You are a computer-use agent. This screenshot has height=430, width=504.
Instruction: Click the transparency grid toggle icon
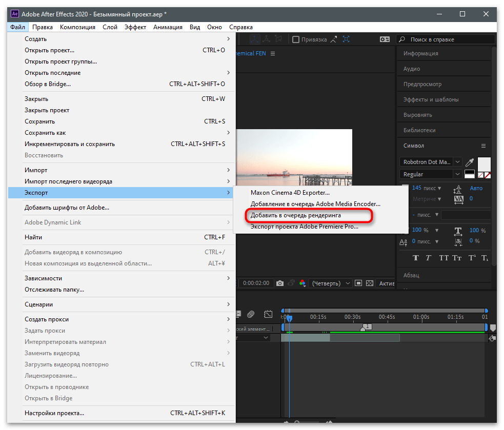pos(370,283)
